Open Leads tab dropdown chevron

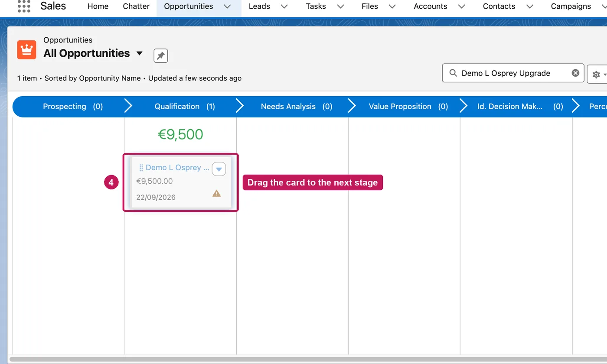(284, 6)
